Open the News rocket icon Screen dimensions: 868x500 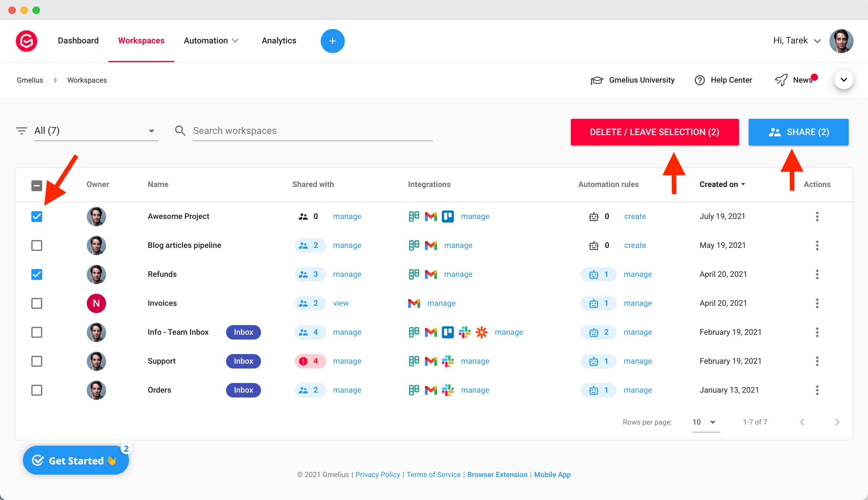coord(781,80)
